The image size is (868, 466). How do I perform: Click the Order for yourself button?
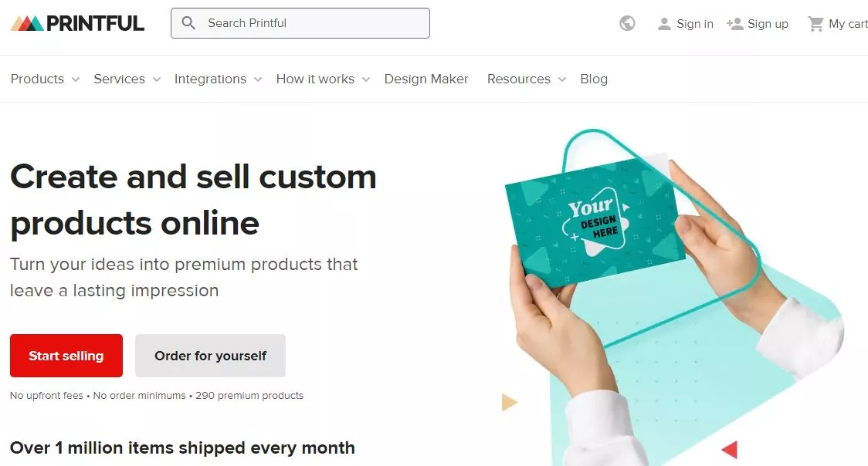pos(210,356)
